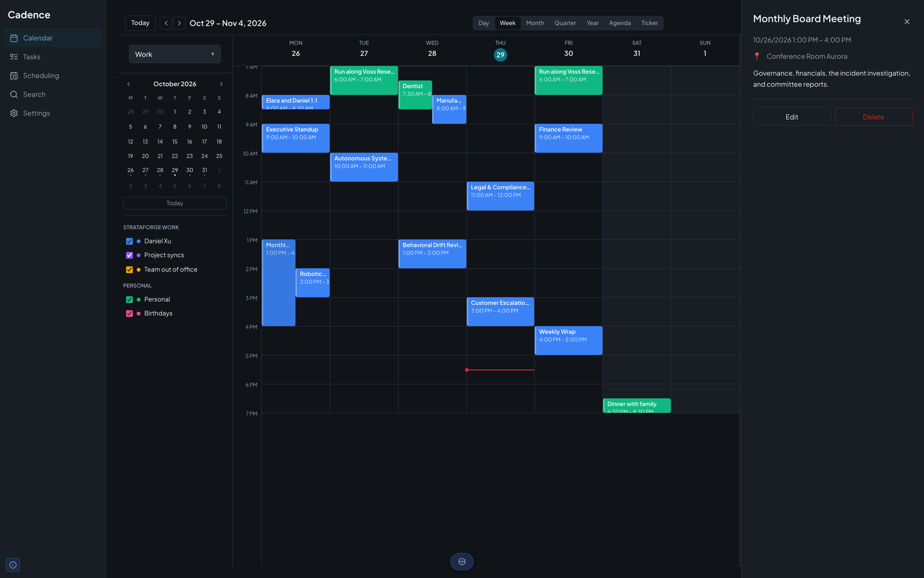Open the Settings gear icon in sidebar
Image resolution: width=924 pixels, height=578 pixels.
tap(14, 113)
